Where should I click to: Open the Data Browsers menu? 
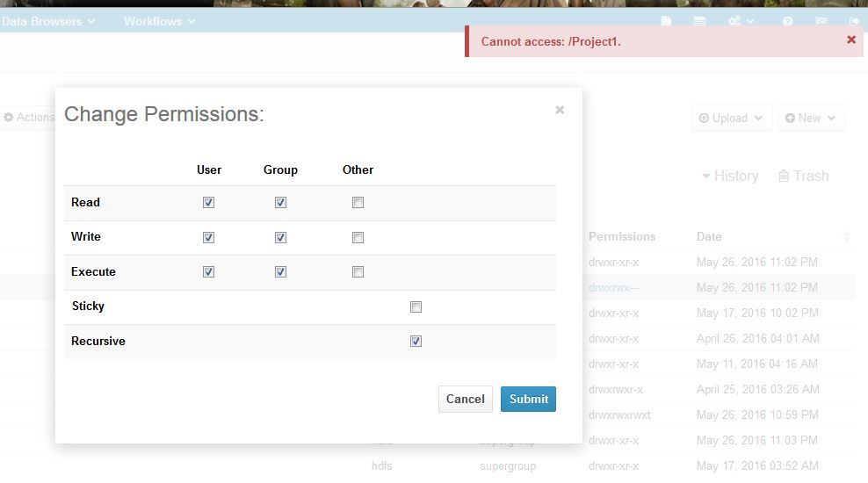point(48,21)
